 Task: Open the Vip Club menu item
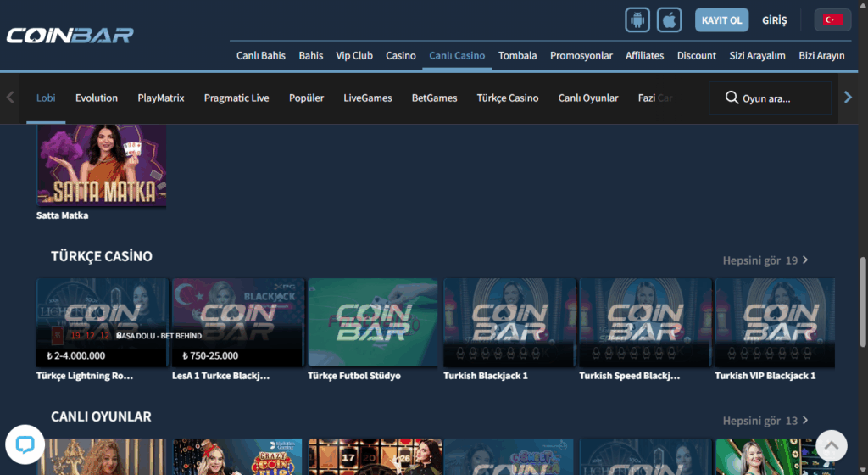(x=354, y=55)
